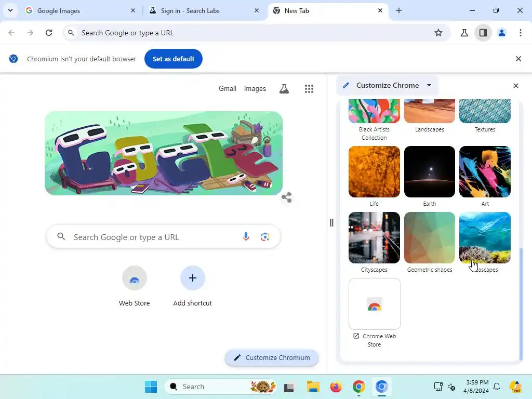Click the Search Labs flask icon in toolbar

pyautogui.click(x=464, y=33)
